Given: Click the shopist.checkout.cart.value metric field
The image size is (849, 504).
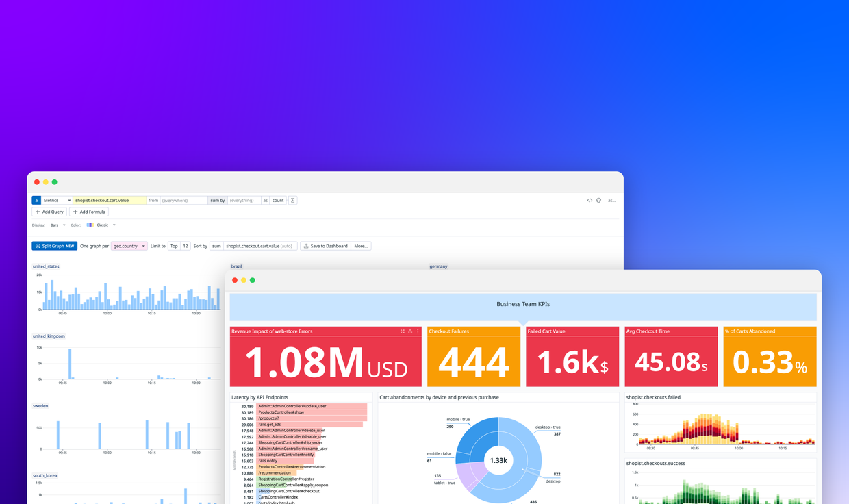Looking at the screenshot, I should click(x=110, y=201).
